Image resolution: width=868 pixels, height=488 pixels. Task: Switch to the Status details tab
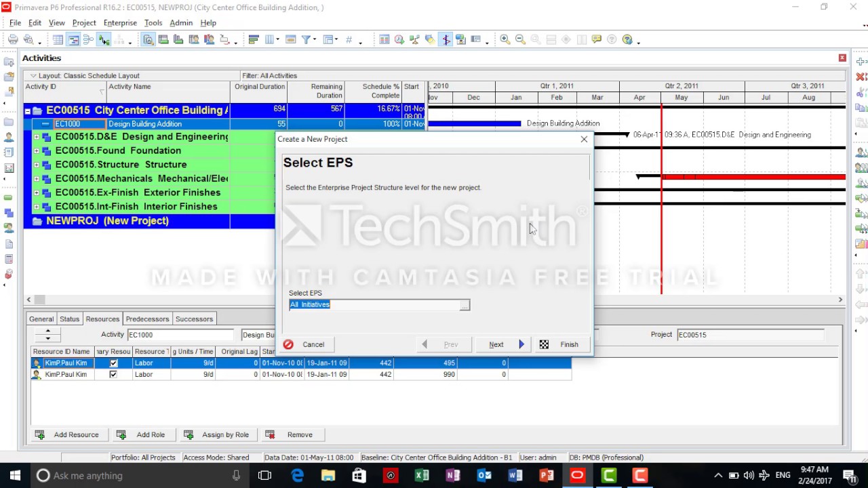pyautogui.click(x=69, y=319)
